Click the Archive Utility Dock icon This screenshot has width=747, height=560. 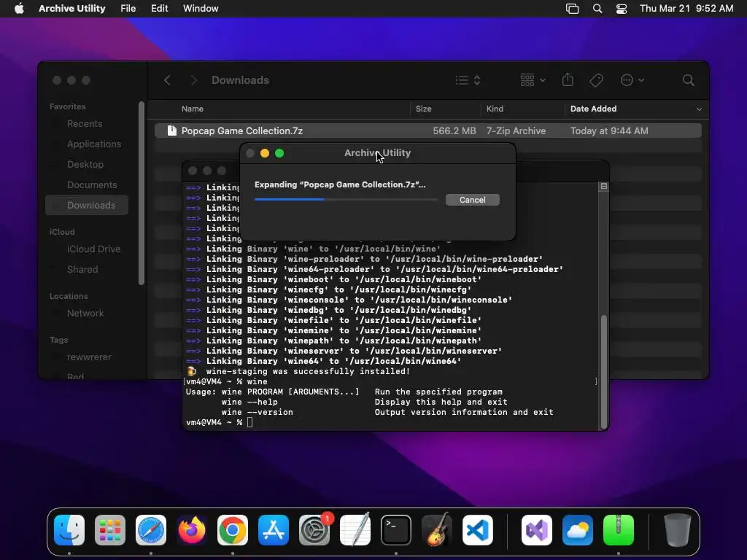[x=619, y=530]
